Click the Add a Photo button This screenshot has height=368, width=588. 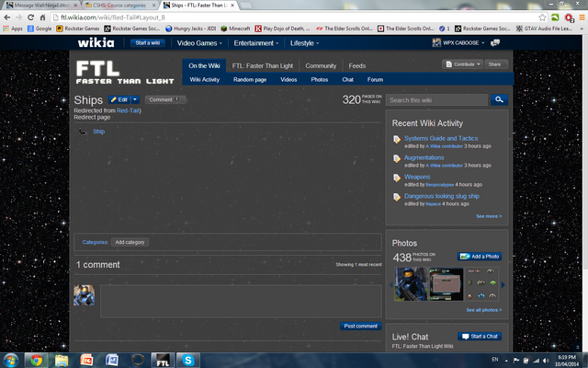tap(480, 257)
